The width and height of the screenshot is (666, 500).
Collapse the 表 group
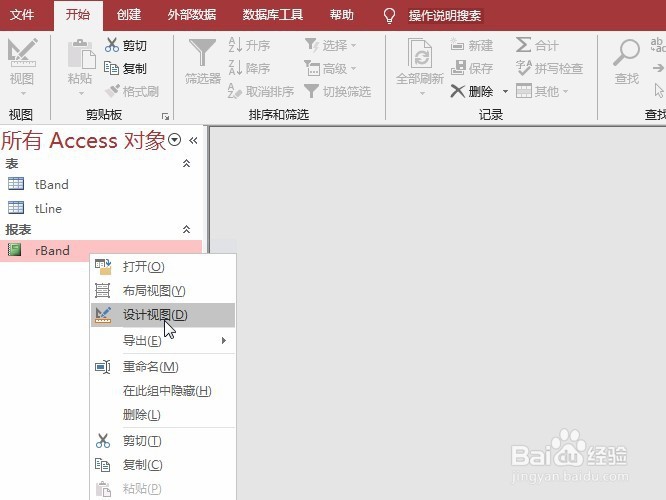click(186, 164)
